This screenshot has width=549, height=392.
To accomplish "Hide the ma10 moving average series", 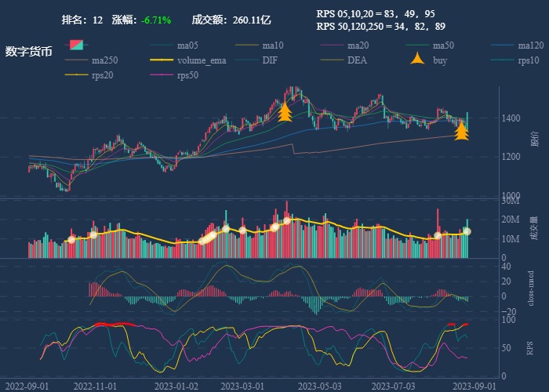I will pyautogui.click(x=271, y=45).
